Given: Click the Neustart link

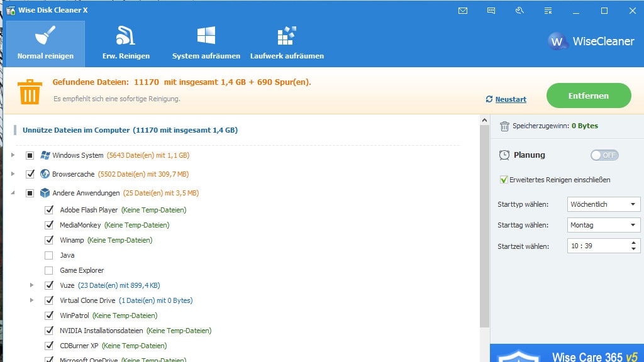Looking at the screenshot, I should tap(511, 99).
